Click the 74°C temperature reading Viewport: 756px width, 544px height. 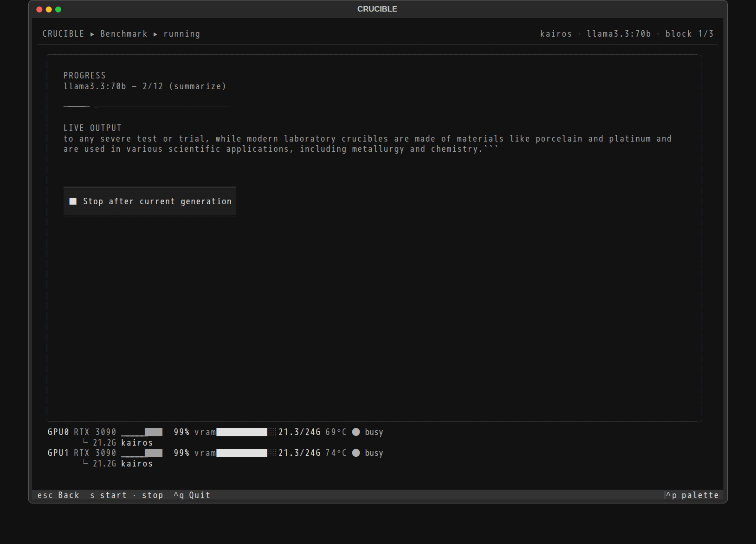pyautogui.click(x=336, y=453)
